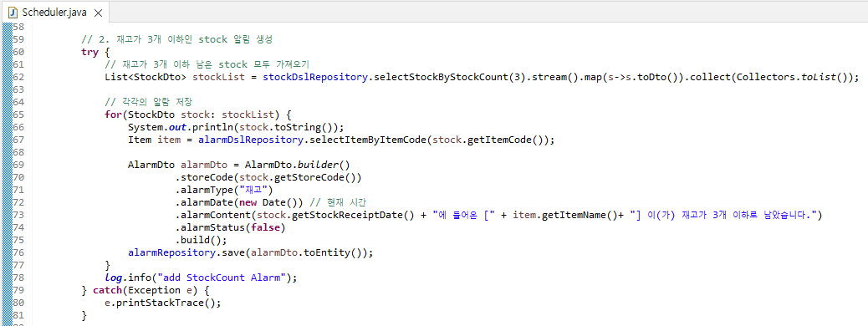Screen dimensions: 868x326
Task: Click line number 65 in the gutter
Action: click(x=18, y=115)
